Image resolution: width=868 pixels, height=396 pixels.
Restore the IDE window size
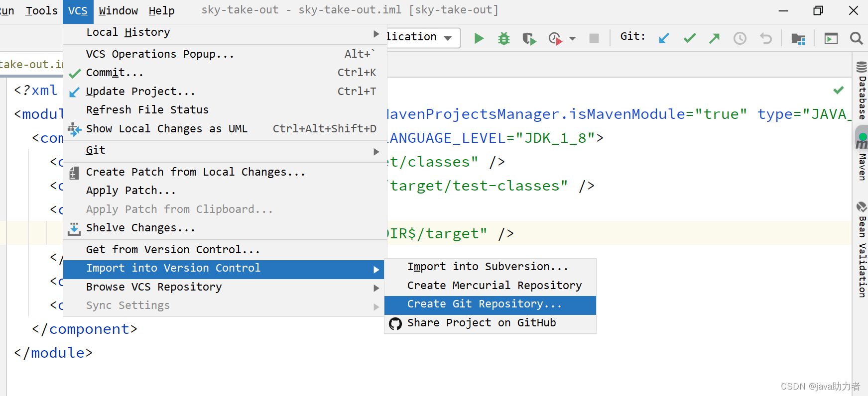coord(818,10)
